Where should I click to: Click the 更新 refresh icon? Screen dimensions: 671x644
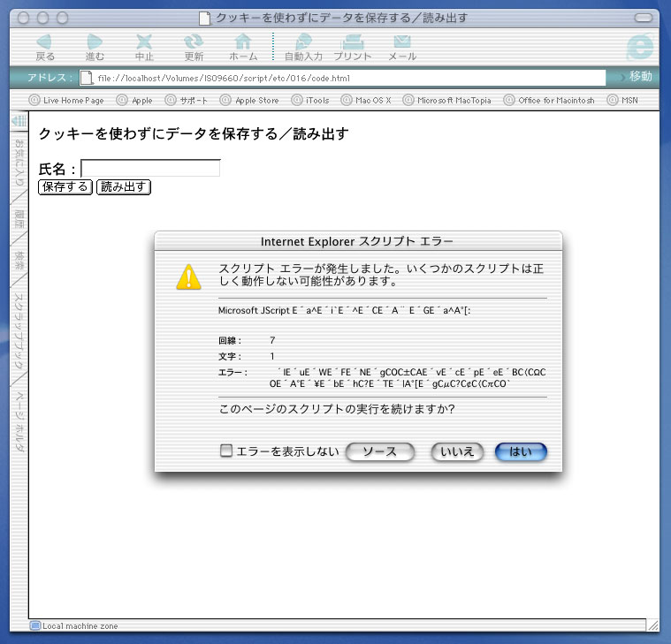(194, 42)
